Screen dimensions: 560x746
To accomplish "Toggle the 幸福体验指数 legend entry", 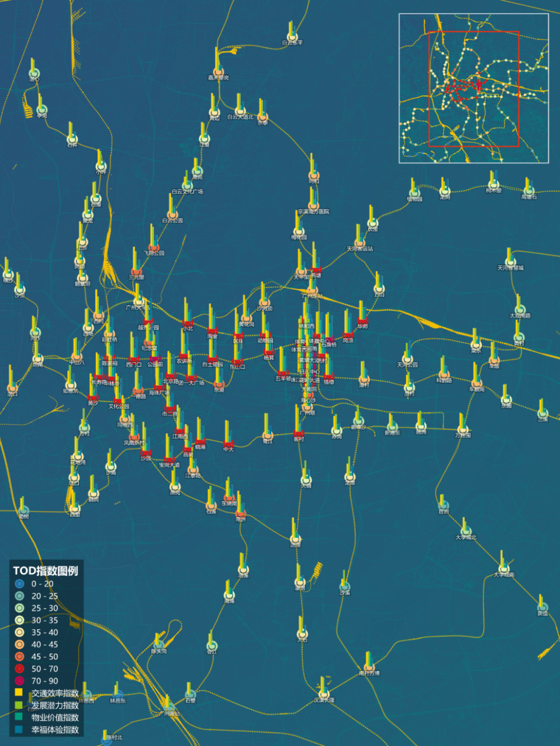I will tap(47, 729).
